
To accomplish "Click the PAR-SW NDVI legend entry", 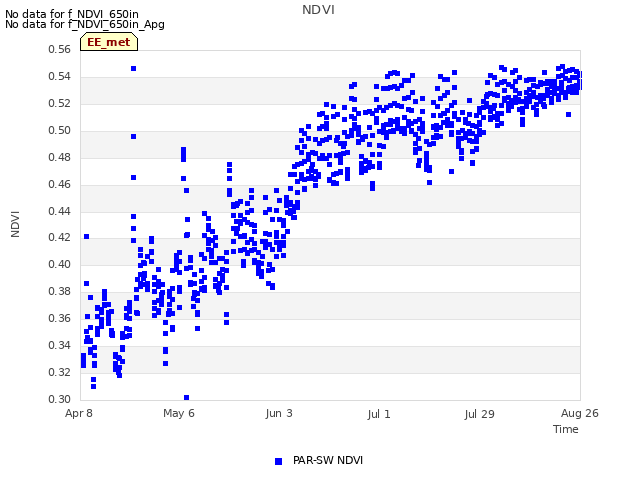I will point(319,460).
